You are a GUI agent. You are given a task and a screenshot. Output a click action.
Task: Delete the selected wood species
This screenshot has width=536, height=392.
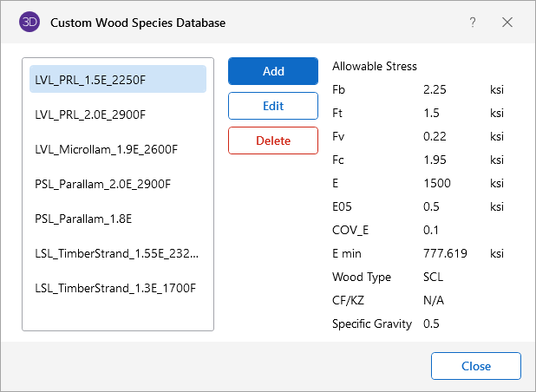click(x=272, y=140)
